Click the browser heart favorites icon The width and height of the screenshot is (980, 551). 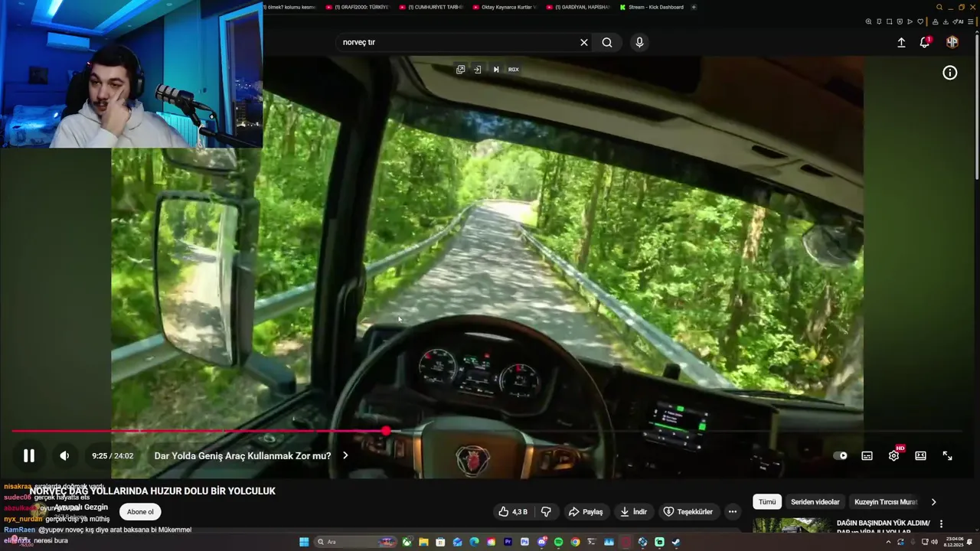(920, 21)
